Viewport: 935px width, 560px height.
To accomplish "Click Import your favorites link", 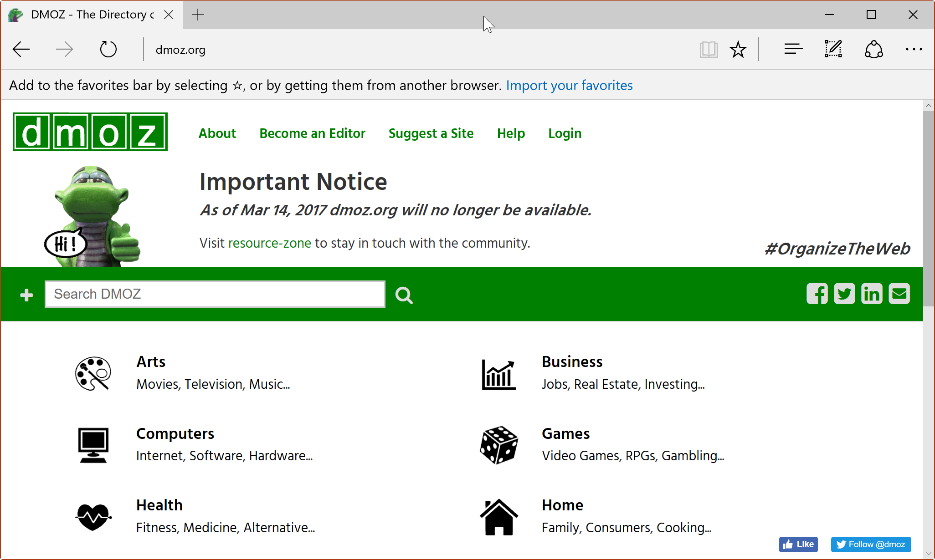I will (x=569, y=86).
